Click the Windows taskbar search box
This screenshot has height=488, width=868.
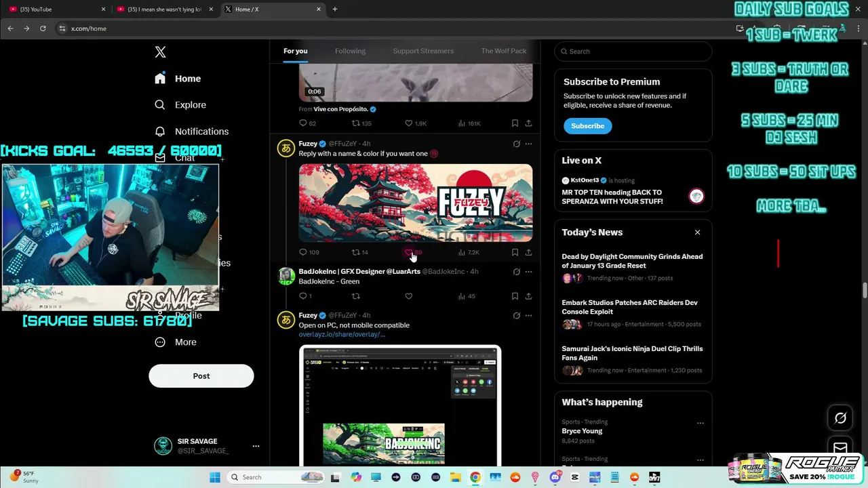pos(275,477)
